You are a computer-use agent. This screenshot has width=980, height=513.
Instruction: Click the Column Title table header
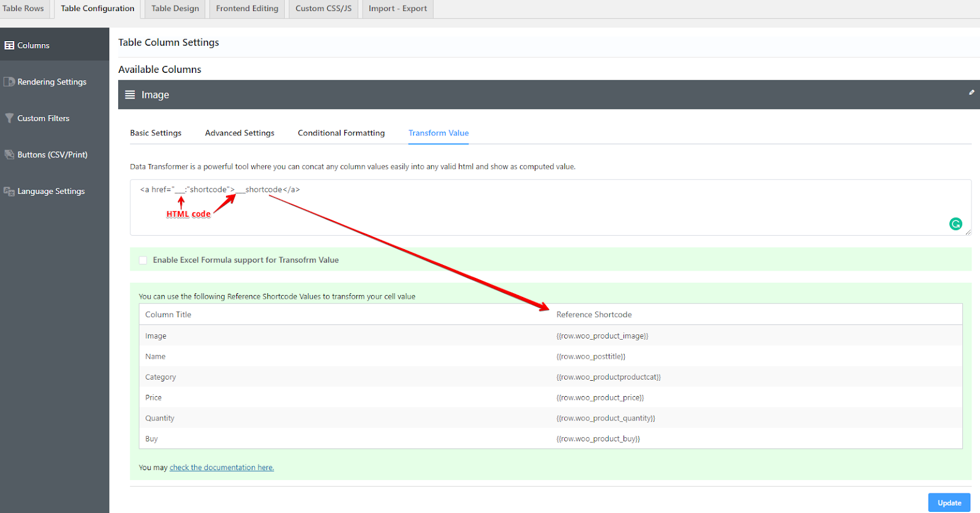pyautogui.click(x=168, y=315)
